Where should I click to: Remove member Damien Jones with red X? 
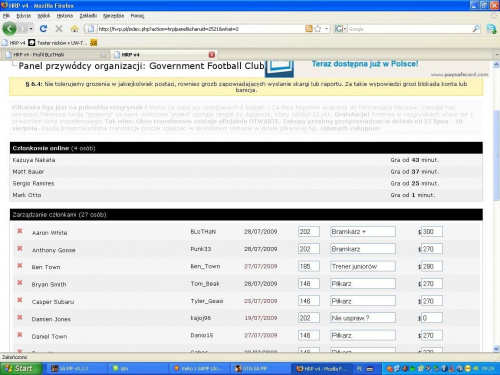20,317
